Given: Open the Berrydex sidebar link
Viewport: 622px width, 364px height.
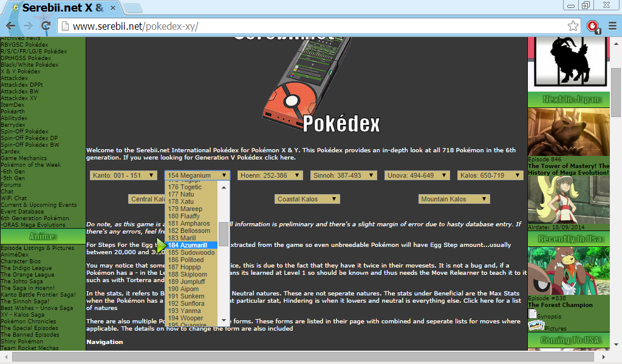Looking at the screenshot, I should (13, 125).
